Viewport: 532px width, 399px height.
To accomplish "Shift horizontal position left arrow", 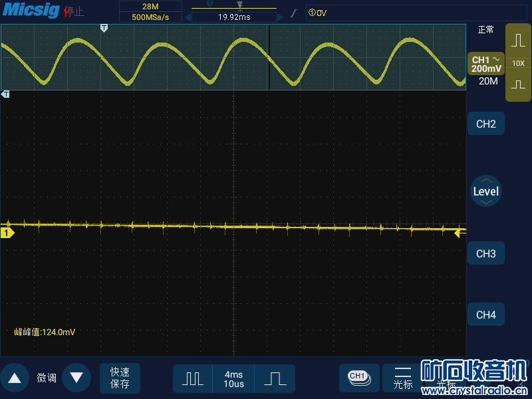I will click(188, 17).
